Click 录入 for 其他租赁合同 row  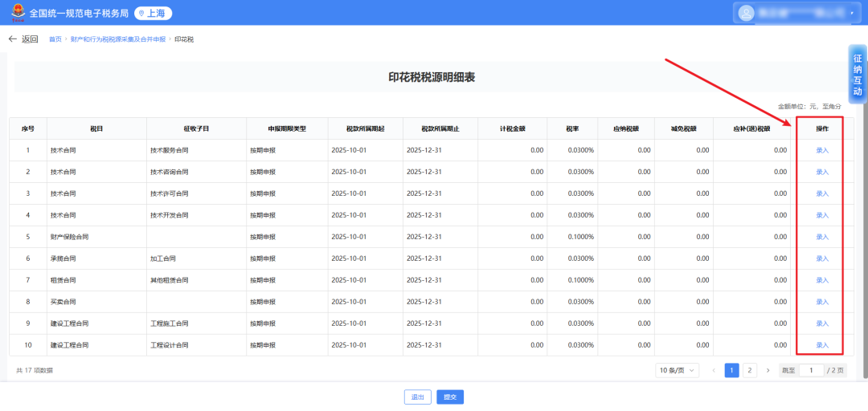(822, 280)
